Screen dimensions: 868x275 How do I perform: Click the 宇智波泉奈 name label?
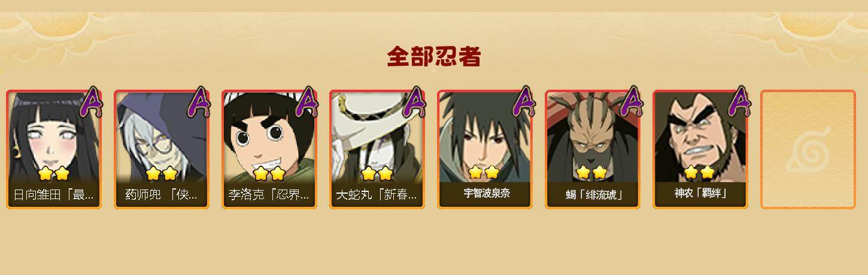pos(487,194)
